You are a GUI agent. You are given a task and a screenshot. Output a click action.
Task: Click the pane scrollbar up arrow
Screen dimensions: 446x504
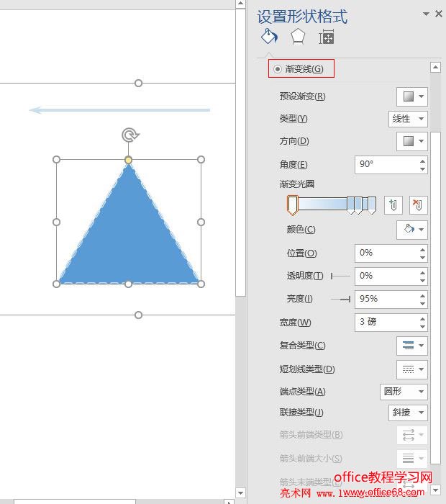[435, 67]
